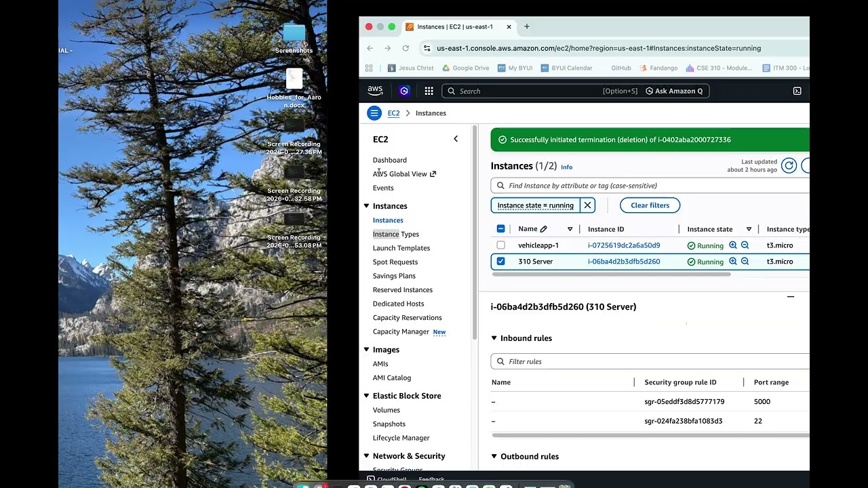
Task: Focus the Filter rules input
Action: pyautogui.click(x=650, y=361)
